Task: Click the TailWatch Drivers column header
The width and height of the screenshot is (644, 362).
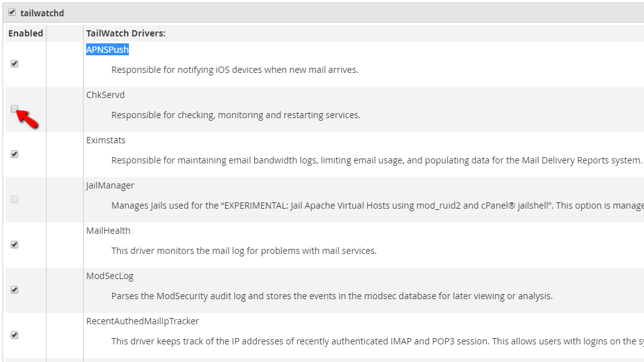Action: [126, 33]
